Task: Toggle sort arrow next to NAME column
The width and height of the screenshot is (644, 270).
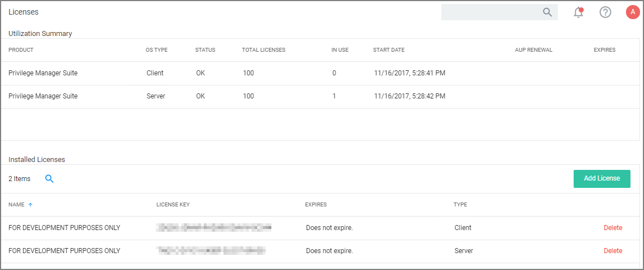Action: 30,204
